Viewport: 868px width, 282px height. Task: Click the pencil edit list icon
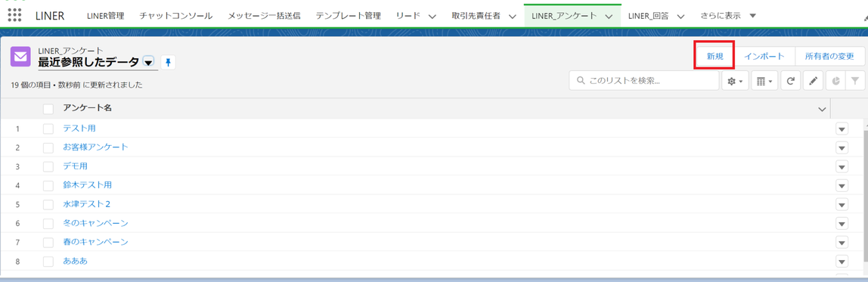pos(813,81)
